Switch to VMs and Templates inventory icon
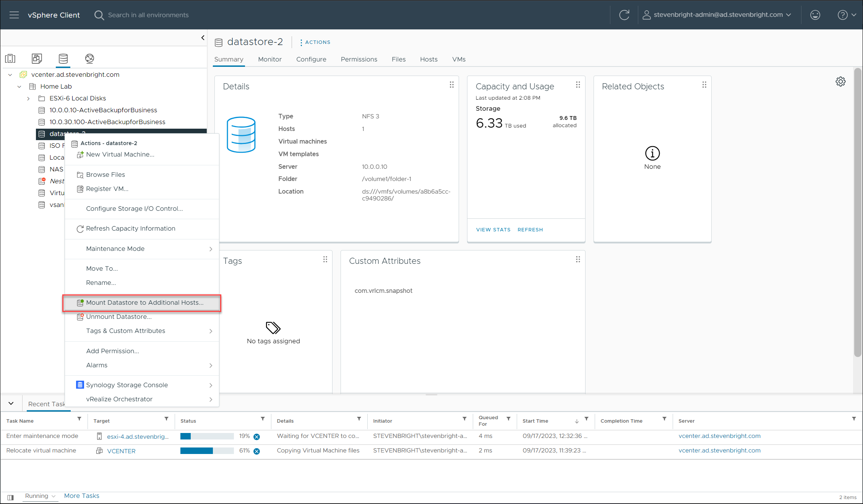Image resolution: width=863 pixels, height=504 pixels. (x=37, y=58)
